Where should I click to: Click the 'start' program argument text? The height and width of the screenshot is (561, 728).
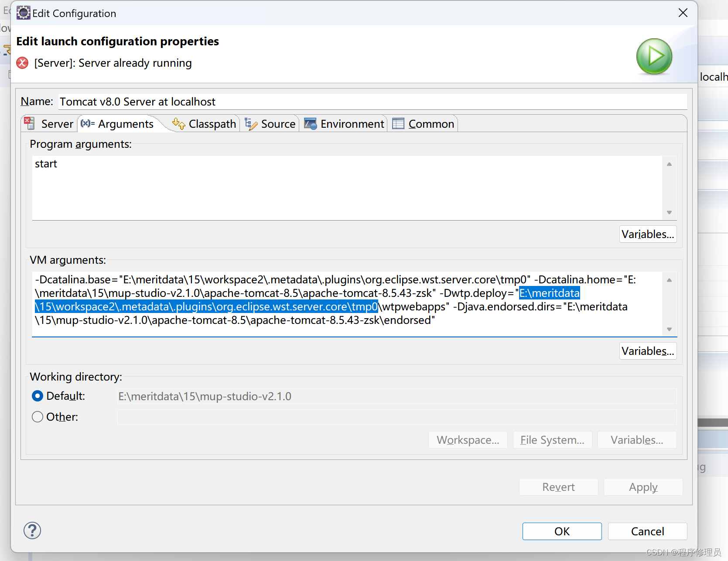tap(46, 164)
